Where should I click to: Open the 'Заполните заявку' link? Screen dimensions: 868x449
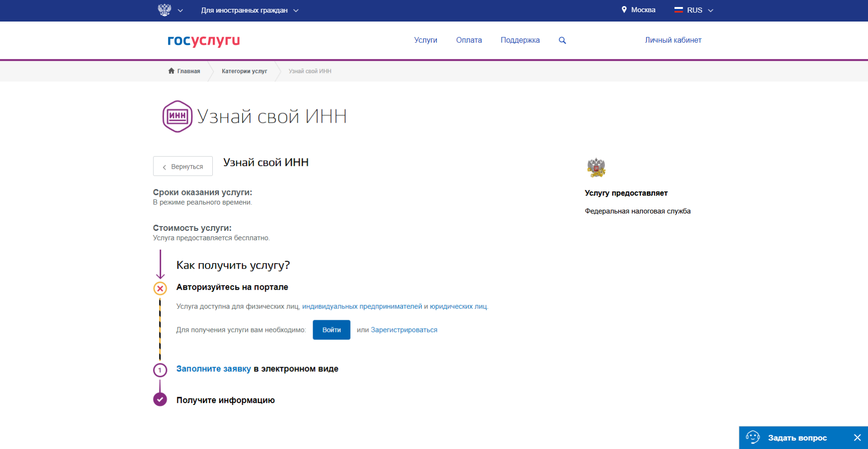coord(213,369)
